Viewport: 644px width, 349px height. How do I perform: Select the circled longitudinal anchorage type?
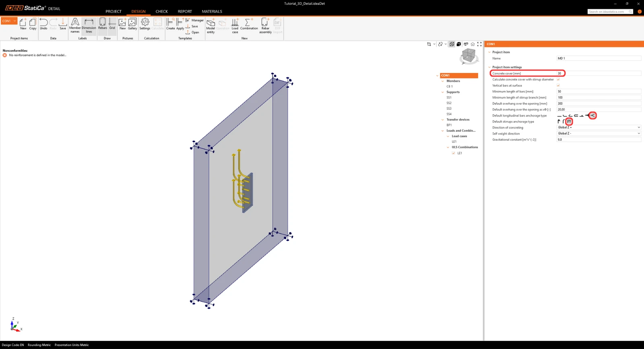[x=592, y=115]
